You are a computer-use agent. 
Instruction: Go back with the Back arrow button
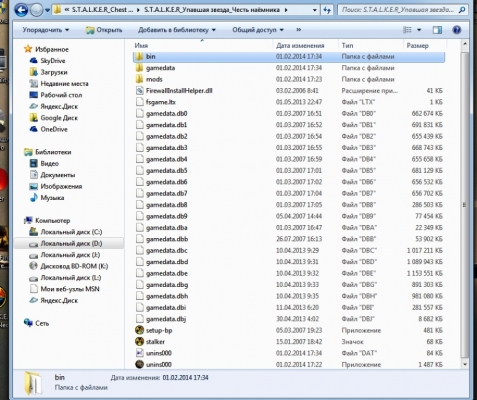21,10
